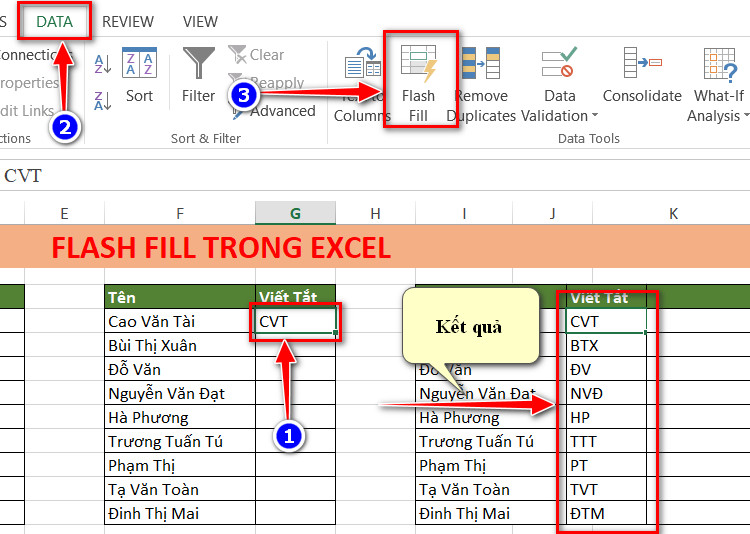
Task: Reapply the filter
Action: [266, 82]
